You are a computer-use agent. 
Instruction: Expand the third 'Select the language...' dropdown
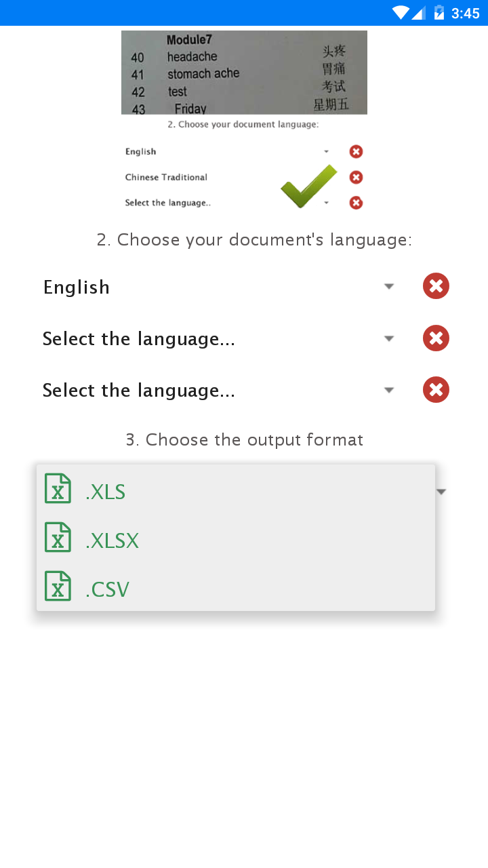(x=389, y=389)
